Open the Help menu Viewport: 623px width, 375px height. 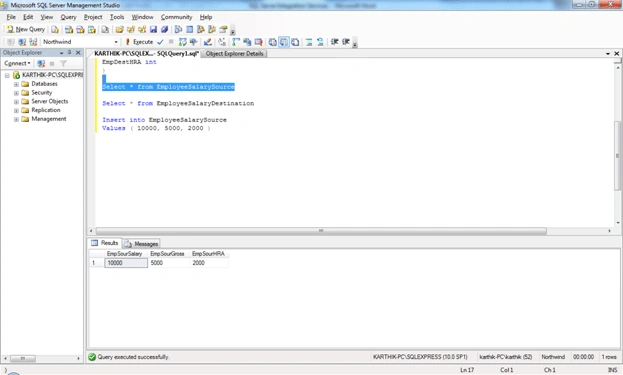(206, 17)
